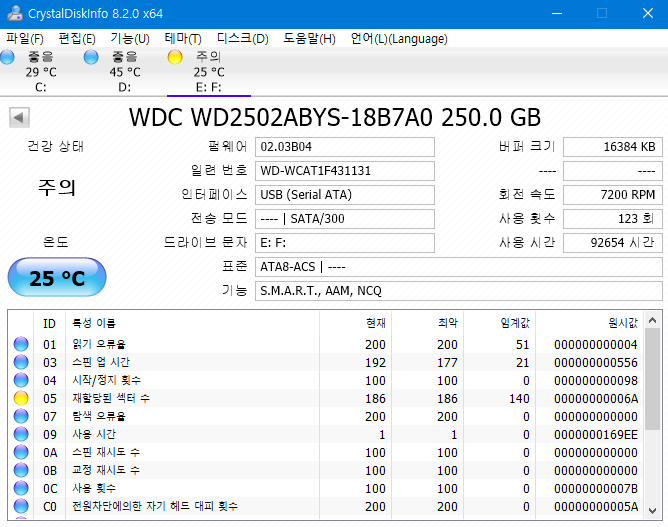
Task: Click status orb for attribute 09 사용 시간
Action: tap(21, 434)
